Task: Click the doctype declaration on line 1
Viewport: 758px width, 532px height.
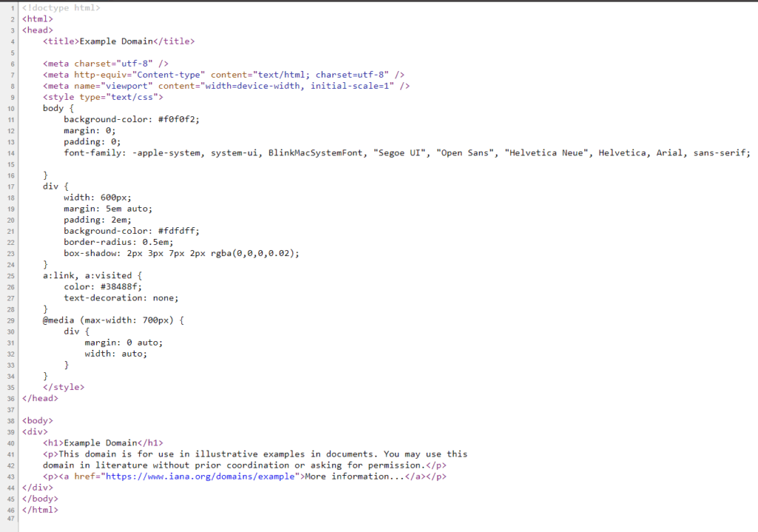Action: pos(62,7)
